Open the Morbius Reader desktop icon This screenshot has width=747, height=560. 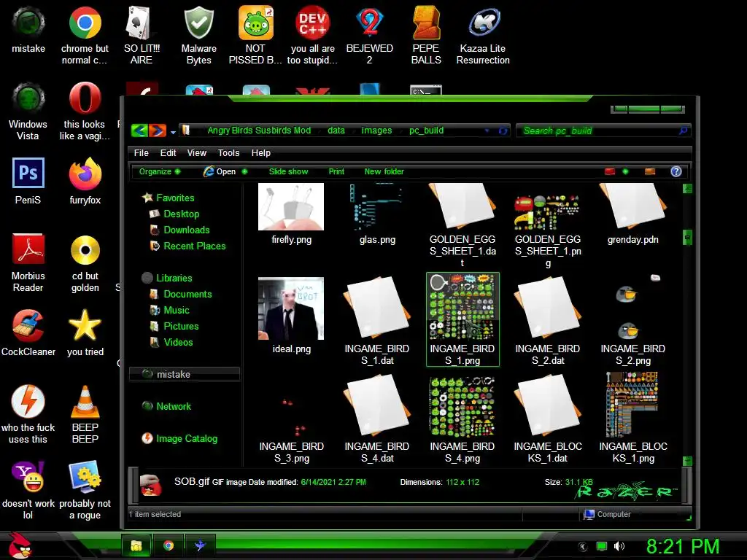tap(28, 262)
